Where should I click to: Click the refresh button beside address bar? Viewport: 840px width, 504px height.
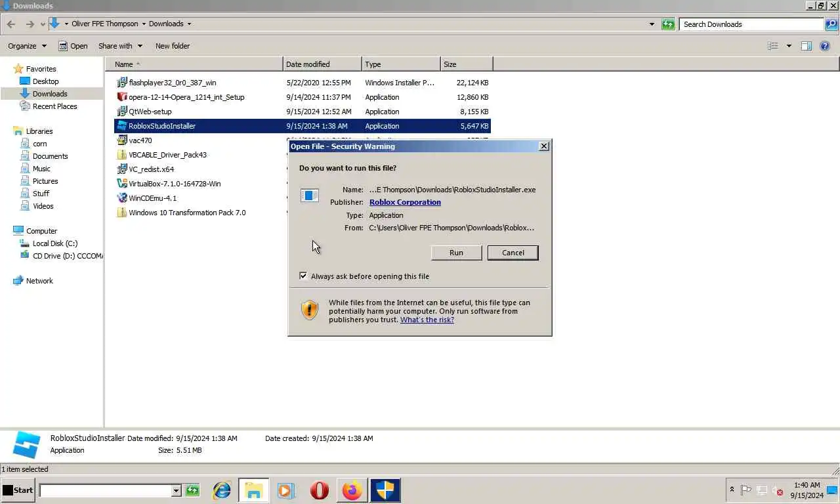(668, 24)
